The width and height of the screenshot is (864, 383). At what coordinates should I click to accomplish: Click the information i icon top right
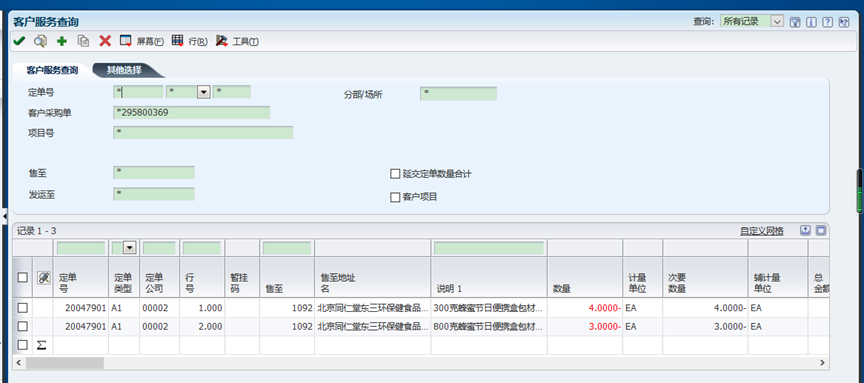(x=811, y=22)
